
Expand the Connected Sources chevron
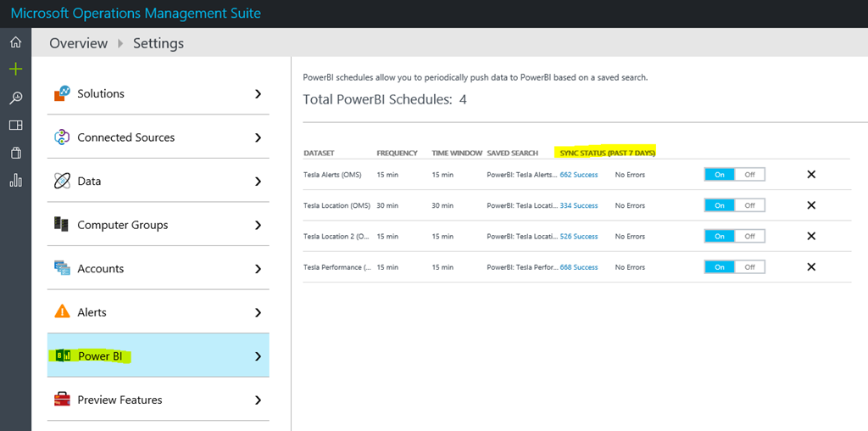point(258,137)
